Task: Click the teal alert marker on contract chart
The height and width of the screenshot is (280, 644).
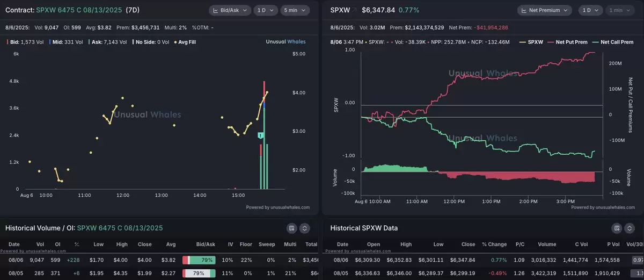Action: tap(260, 135)
